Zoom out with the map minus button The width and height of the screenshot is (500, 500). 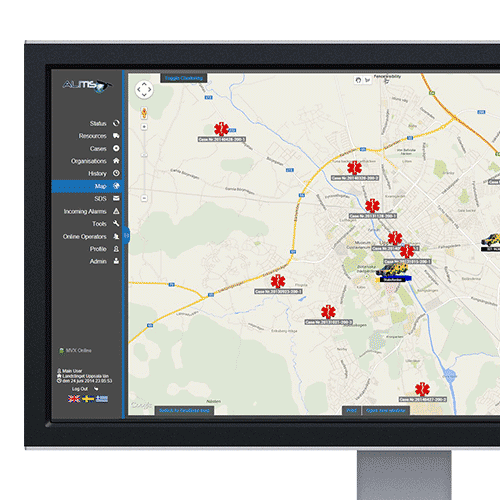(x=144, y=198)
